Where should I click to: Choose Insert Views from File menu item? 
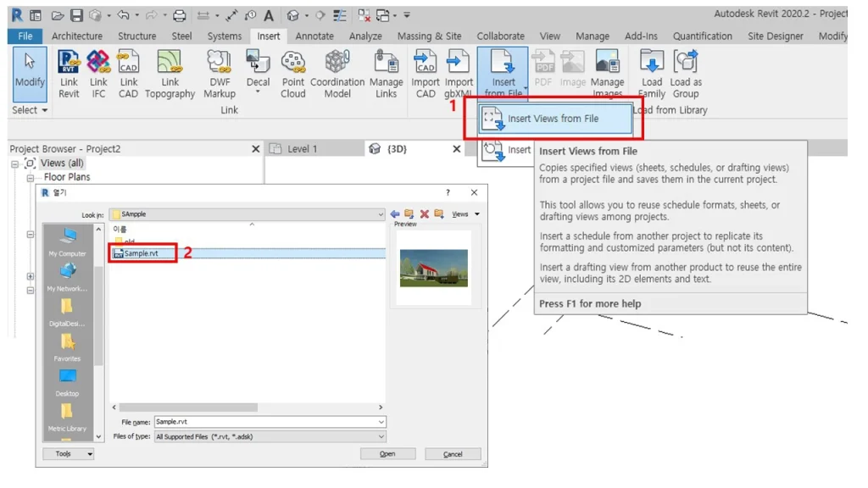click(555, 119)
